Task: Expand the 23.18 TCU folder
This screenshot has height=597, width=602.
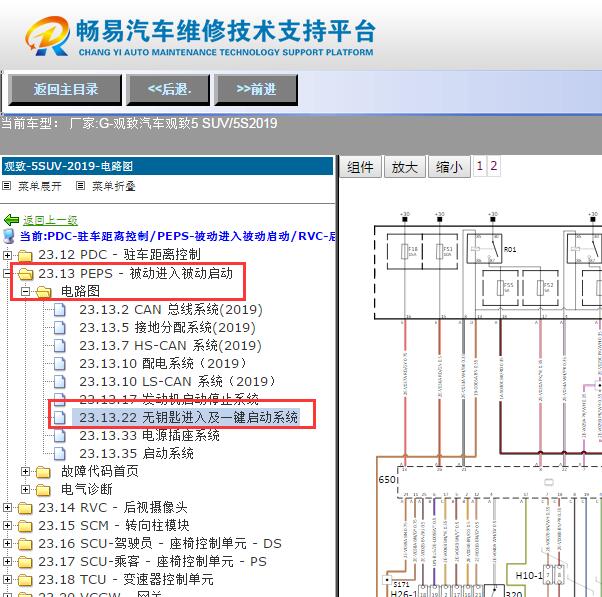Action: [7, 580]
